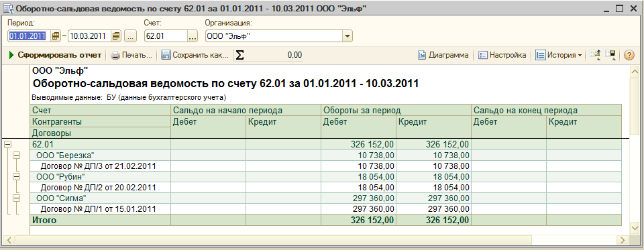Click the Печать printer button
The width and height of the screenshot is (644, 250).
coord(132,55)
